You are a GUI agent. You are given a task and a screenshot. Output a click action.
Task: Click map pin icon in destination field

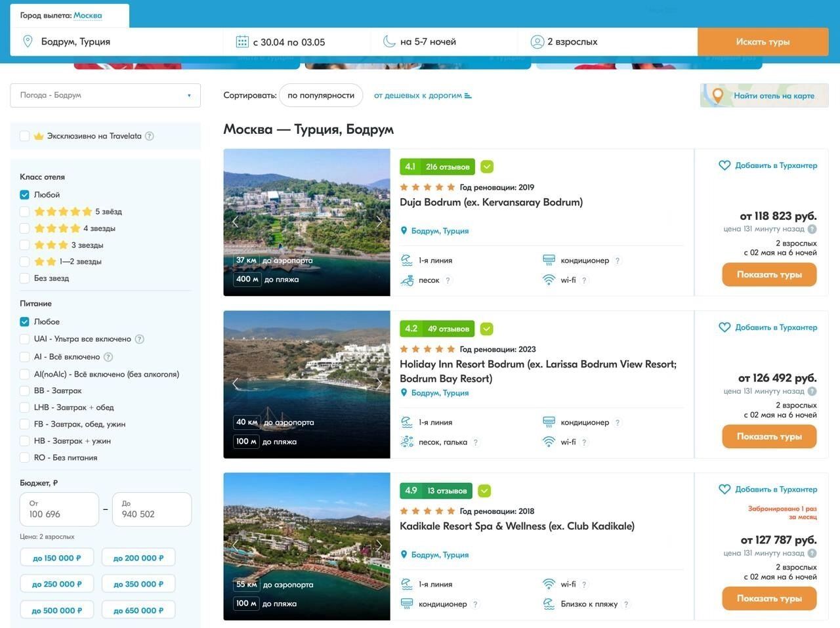point(28,42)
